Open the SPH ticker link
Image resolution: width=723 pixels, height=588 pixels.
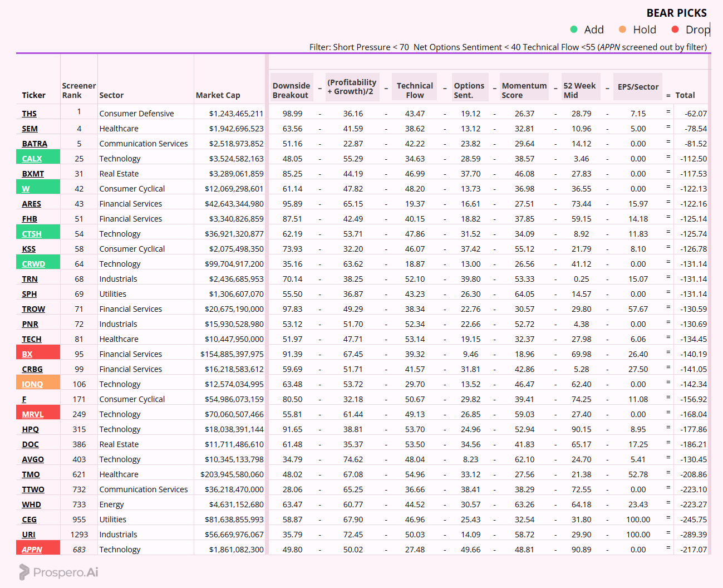[x=29, y=294]
